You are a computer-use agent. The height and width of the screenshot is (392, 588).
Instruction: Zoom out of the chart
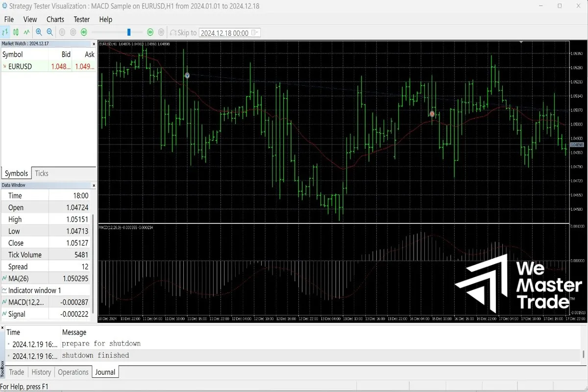49,32
